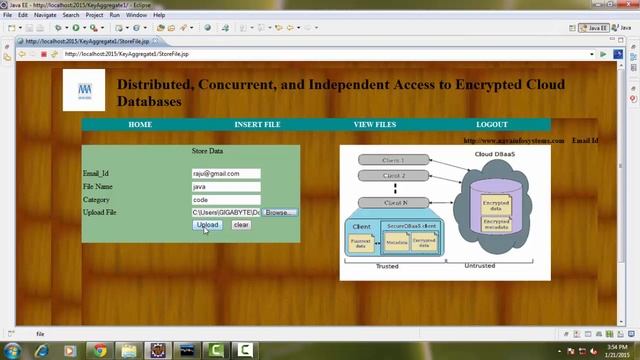Screen dimensions: 640x360
Task: Click the clear button
Action: click(x=241, y=225)
